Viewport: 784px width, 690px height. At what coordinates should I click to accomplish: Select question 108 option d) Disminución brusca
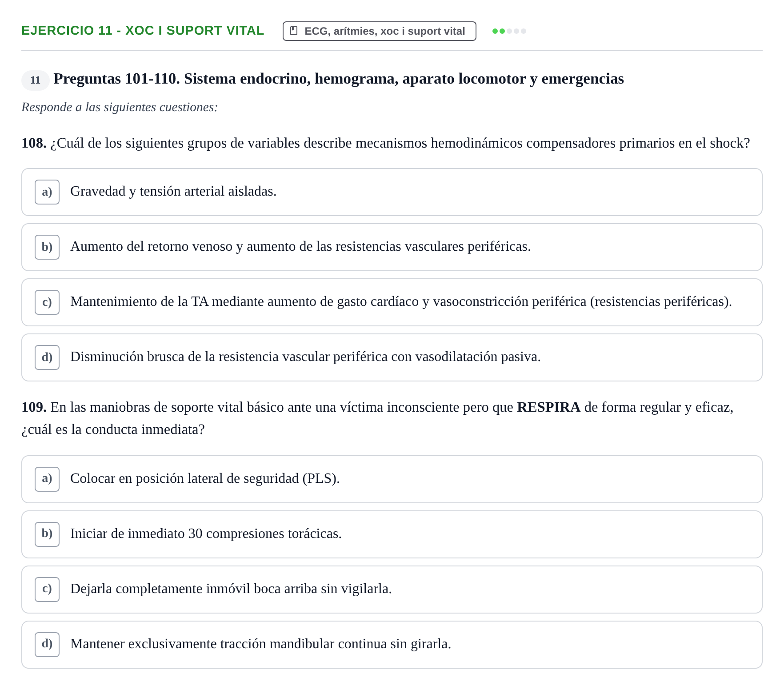(x=392, y=357)
